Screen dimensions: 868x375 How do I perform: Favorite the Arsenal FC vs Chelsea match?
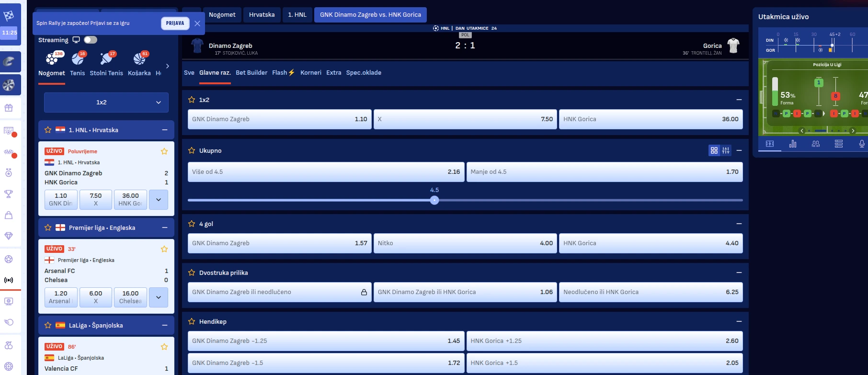click(164, 249)
